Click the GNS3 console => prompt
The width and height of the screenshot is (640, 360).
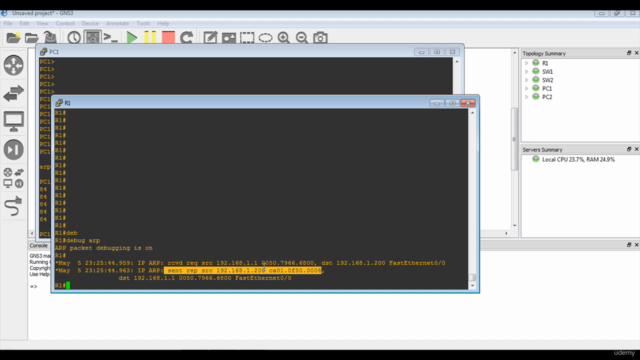click(33, 287)
